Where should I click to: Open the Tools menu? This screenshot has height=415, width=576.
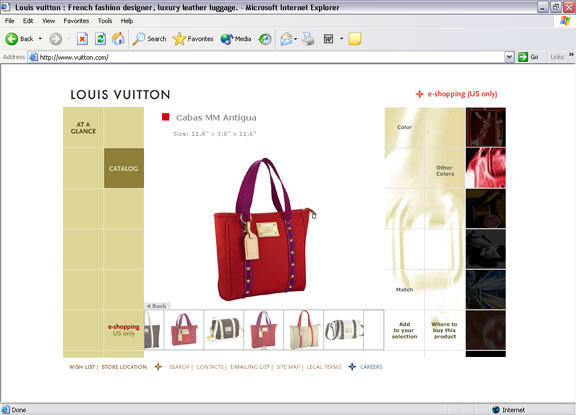coord(105,21)
